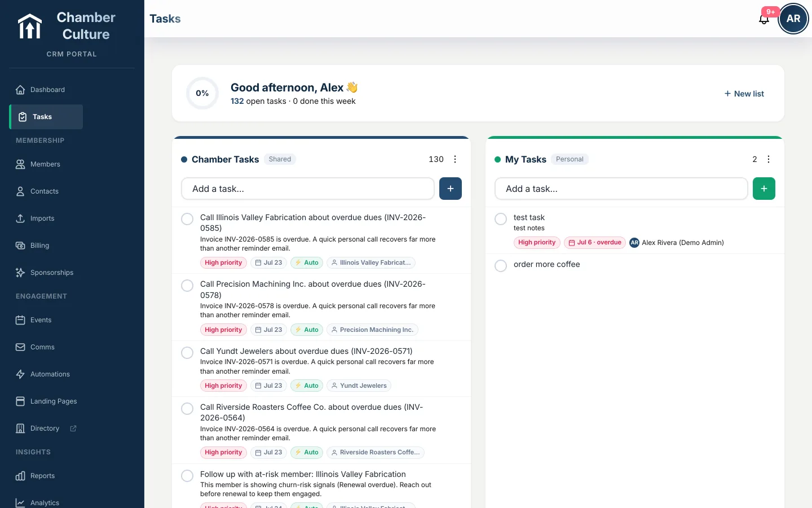Click the Auto badge on Yundt Jewelers task
812x508 pixels.
point(307,386)
